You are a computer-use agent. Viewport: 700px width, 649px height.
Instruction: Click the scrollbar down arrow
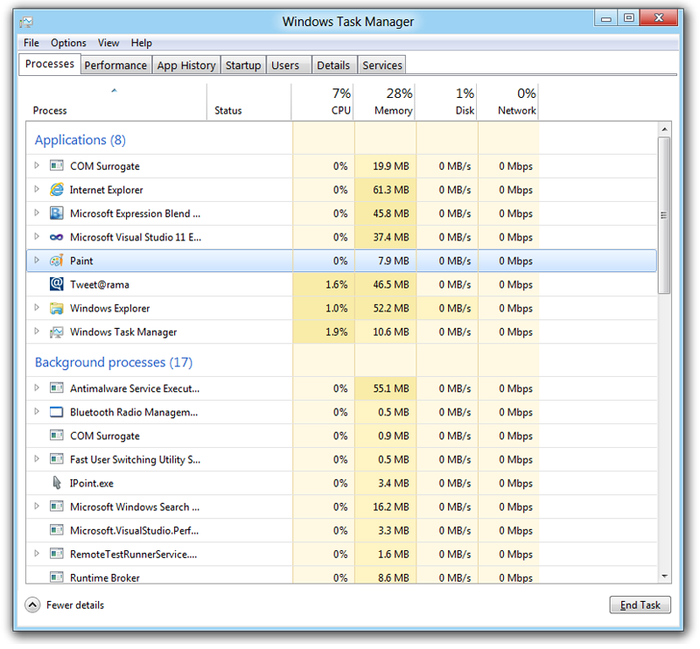click(x=665, y=576)
